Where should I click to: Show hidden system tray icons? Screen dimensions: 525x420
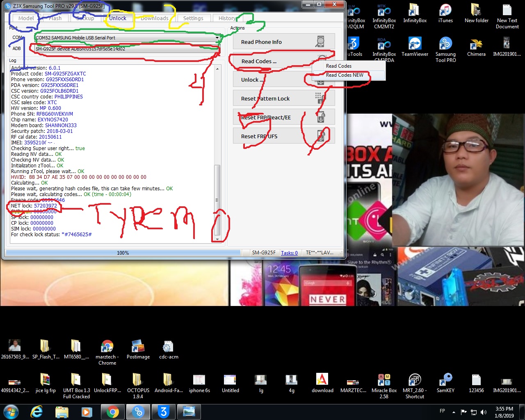tap(454, 412)
